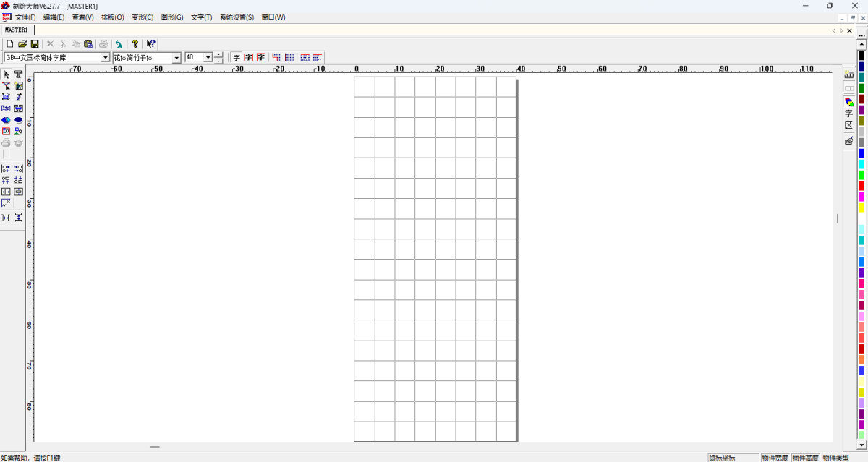Click the yellow question mark help icon
Screen dimensions: 868x462
tap(135, 44)
